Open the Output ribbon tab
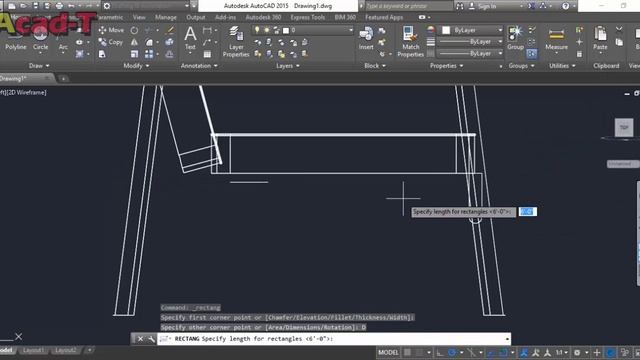Viewport: 640px width, 360px height. click(x=196, y=18)
